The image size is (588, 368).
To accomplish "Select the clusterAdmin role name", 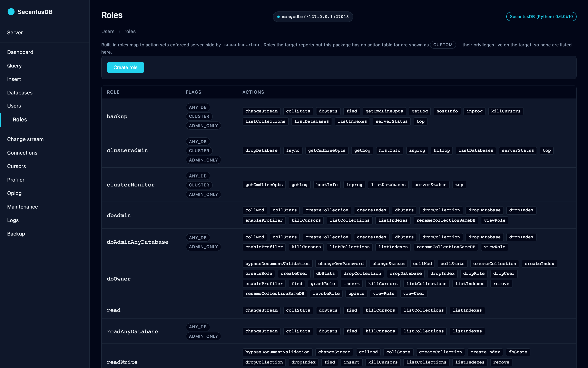I will tap(127, 150).
